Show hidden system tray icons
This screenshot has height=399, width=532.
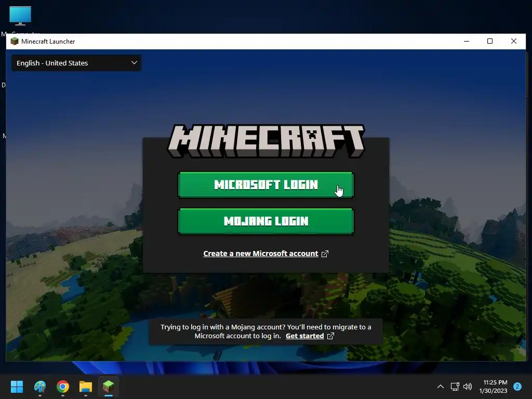coord(441,387)
